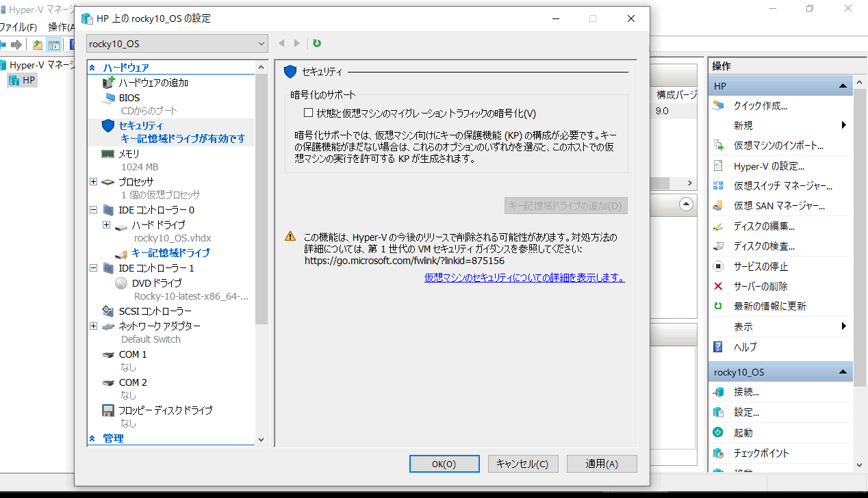This screenshot has width=868, height=498.
Task: Click the 仮想マシンのインポート icon
Action: (x=718, y=146)
